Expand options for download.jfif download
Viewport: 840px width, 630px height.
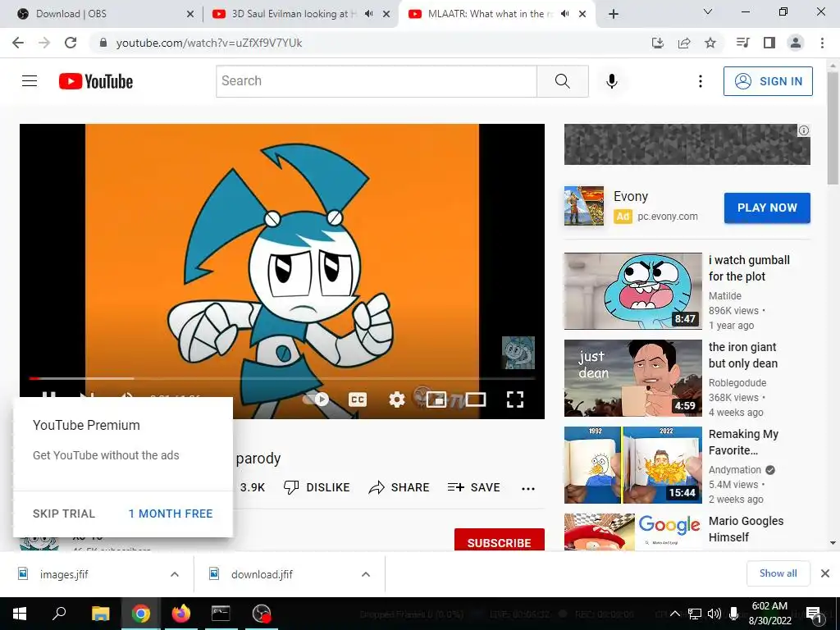pos(366,574)
